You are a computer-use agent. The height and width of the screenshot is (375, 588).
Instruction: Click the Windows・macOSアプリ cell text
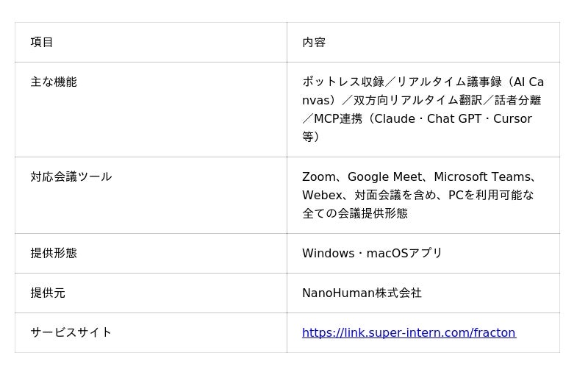coord(373,253)
